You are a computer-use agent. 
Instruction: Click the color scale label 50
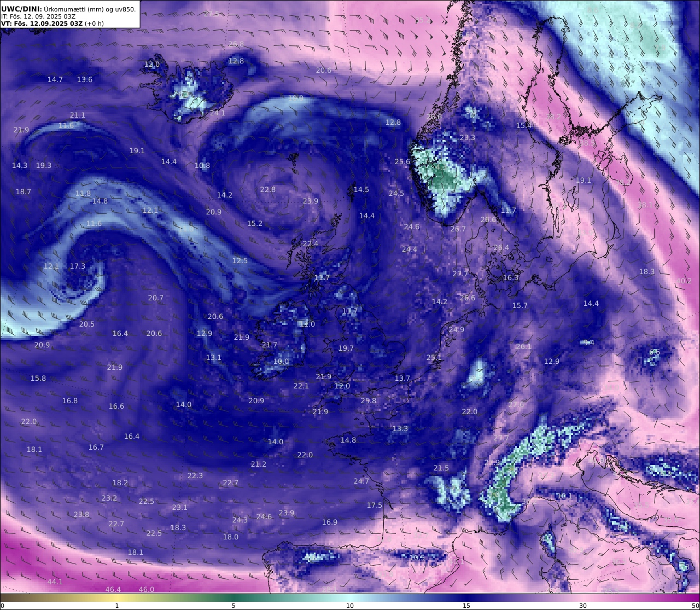click(696, 606)
